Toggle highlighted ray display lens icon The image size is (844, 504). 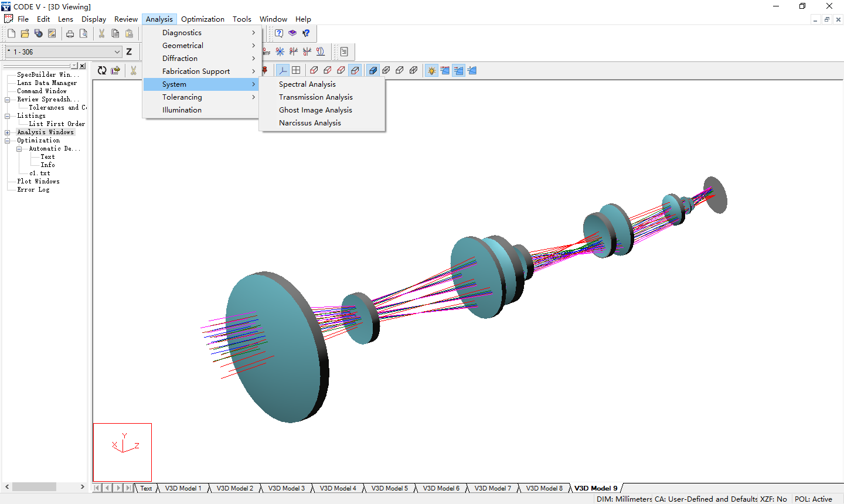pyautogui.click(x=458, y=70)
